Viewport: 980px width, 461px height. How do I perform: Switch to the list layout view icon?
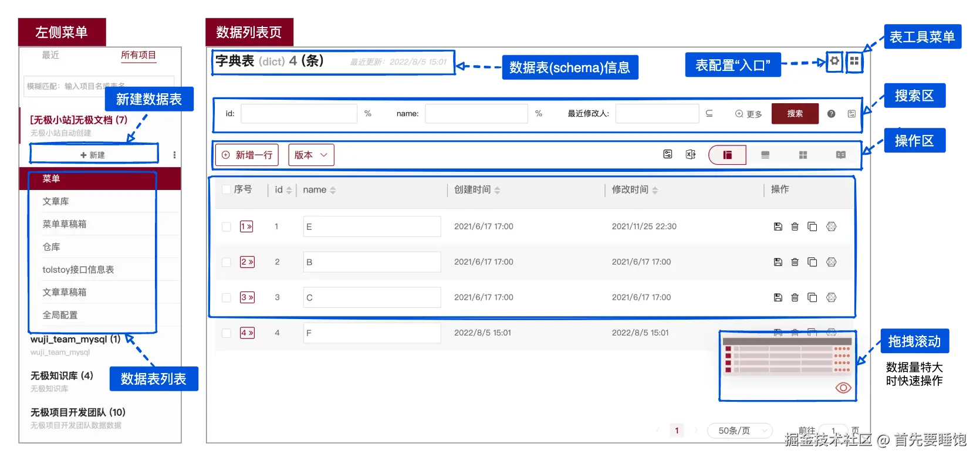pos(765,155)
